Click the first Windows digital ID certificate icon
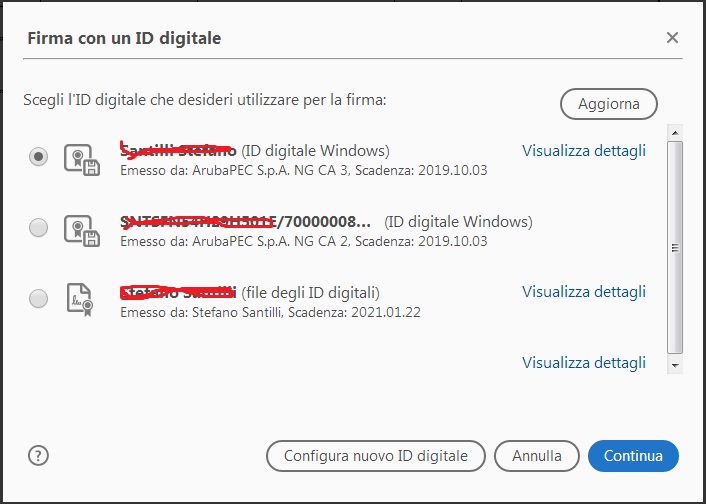Viewport: 706px width, 504px height. [81, 159]
